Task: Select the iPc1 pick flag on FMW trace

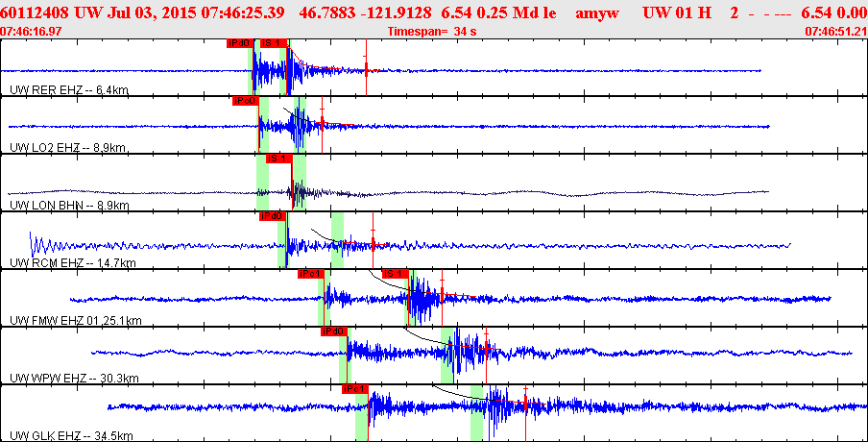Action: (x=310, y=274)
